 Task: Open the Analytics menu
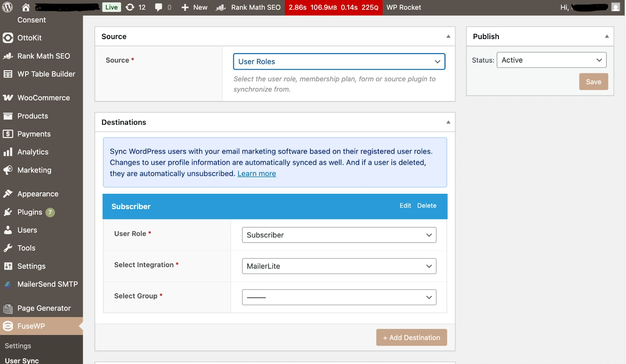click(x=33, y=152)
